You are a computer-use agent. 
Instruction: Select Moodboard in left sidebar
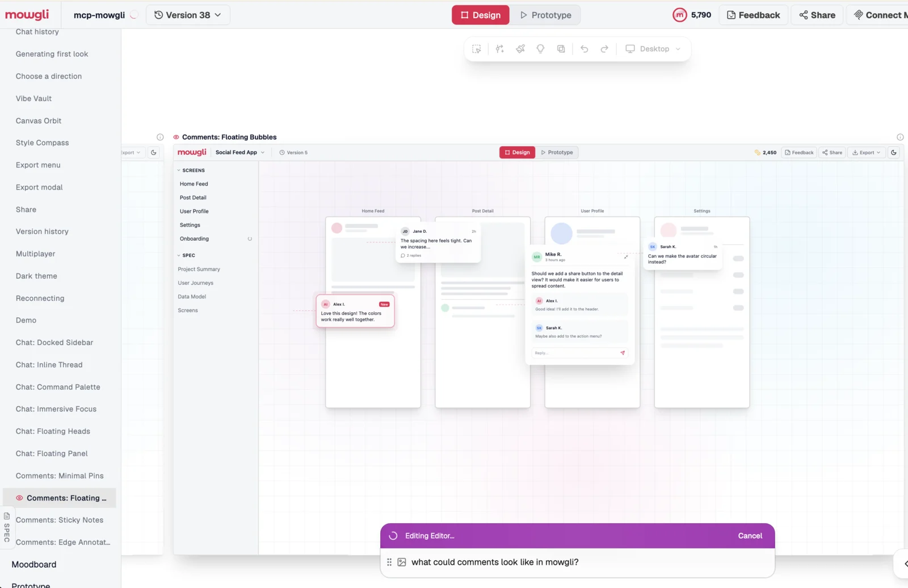[x=34, y=564]
